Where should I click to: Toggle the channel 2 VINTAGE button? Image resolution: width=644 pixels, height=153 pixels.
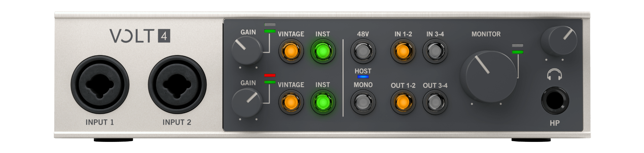point(291,102)
